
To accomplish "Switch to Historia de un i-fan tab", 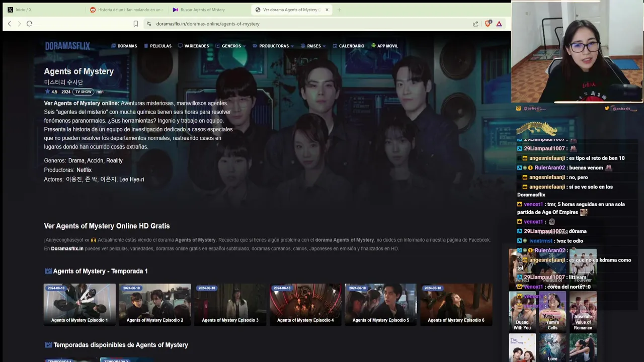I will [x=126, y=10].
